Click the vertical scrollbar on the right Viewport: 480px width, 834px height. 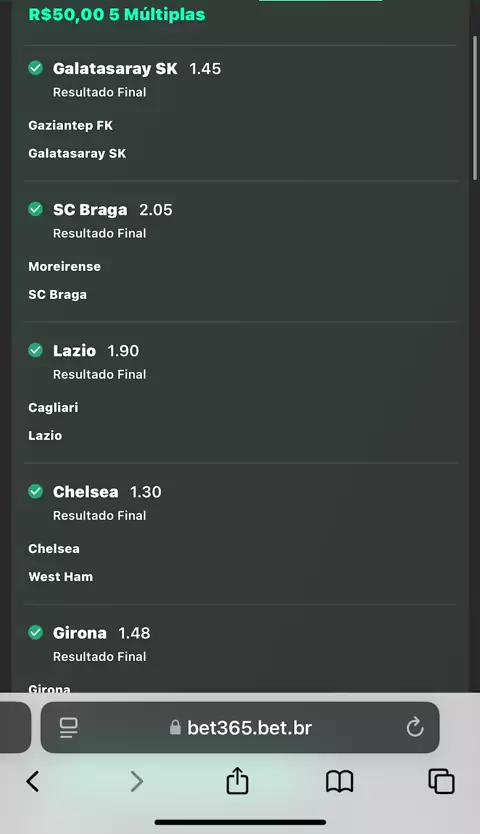click(x=475, y=109)
